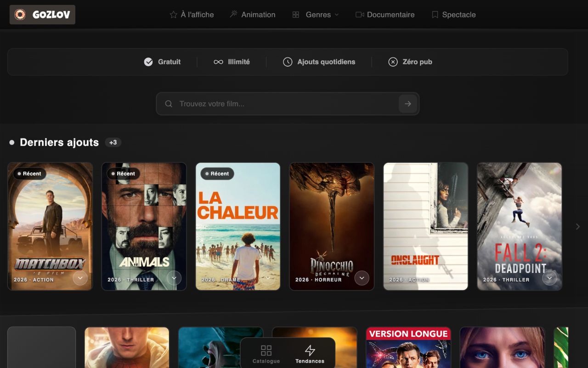
Task: Open the Matchbox Le Film poster
Action: pos(50,226)
